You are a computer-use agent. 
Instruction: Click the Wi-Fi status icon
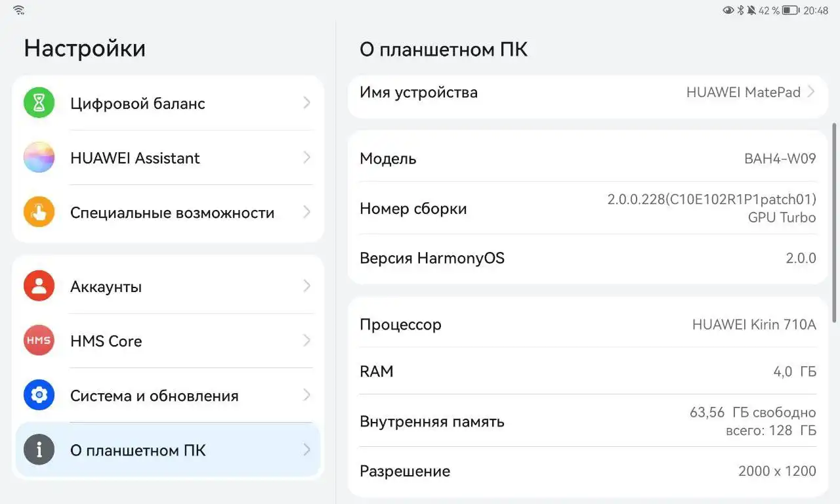[x=18, y=10]
